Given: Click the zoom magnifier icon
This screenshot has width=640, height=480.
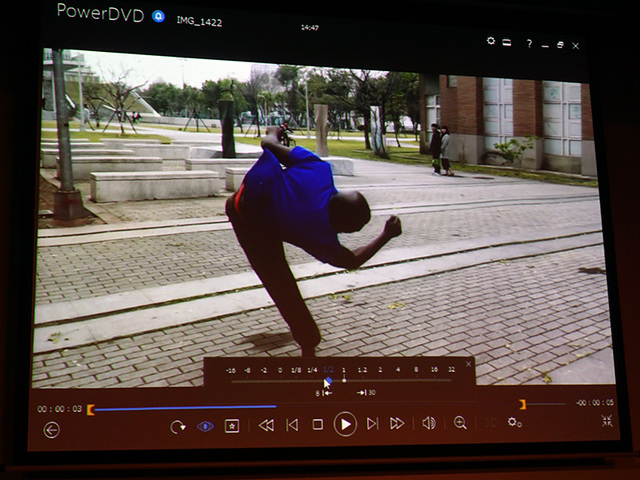Looking at the screenshot, I should pos(460,423).
